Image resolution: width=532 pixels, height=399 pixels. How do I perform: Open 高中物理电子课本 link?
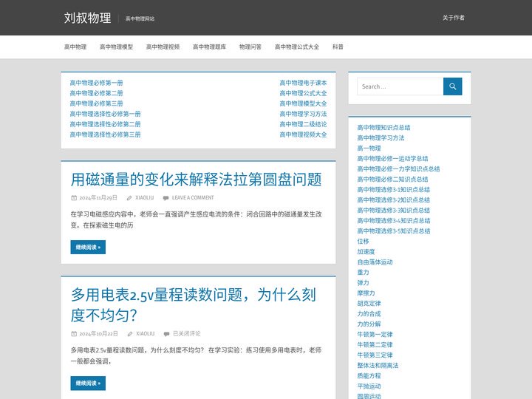(x=304, y=83)
